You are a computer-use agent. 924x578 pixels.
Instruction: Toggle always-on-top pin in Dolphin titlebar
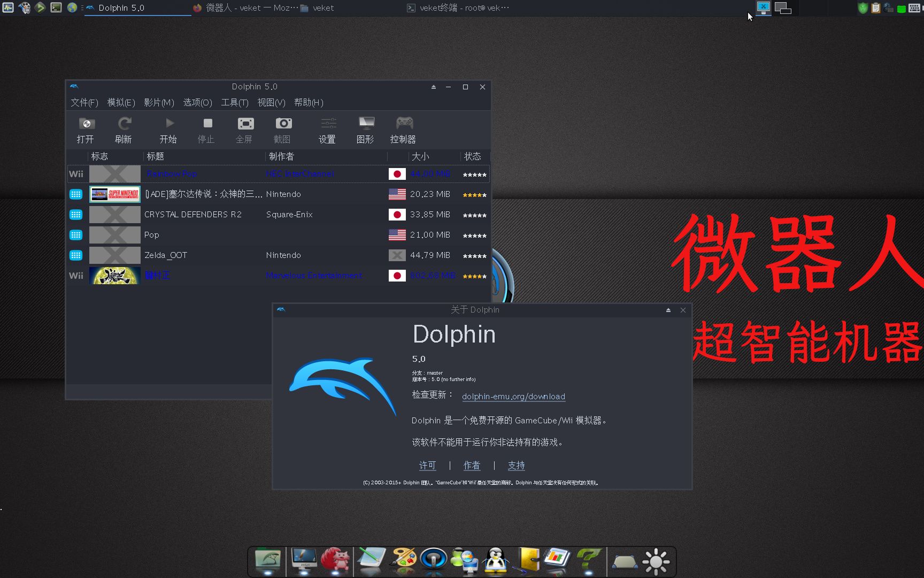(x=433, y=87)
